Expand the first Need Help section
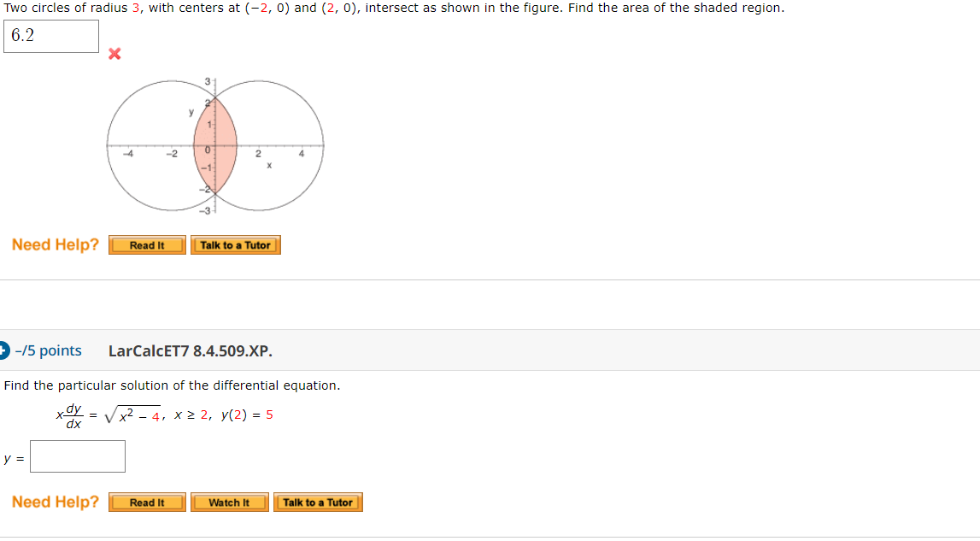Screen dimensions: 980x541 point(56,244)
